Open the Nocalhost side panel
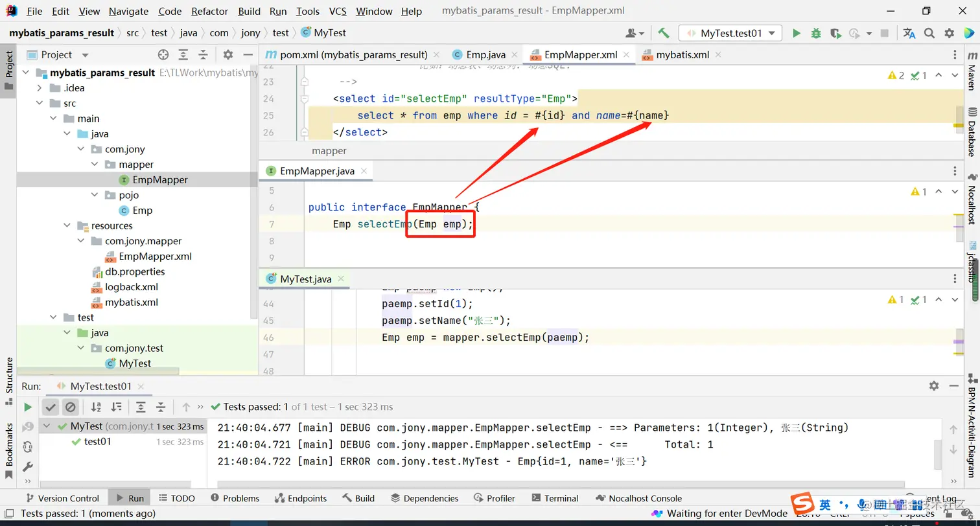Image resolution: width=980 pixels, height=526 pixels. point(972,200)
